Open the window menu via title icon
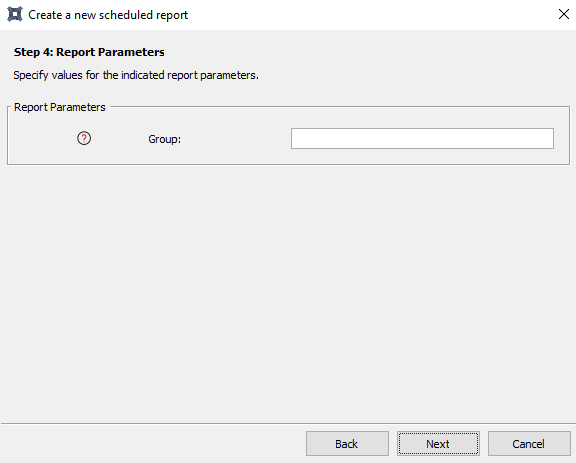The height and width of the screenshot is (463, 576). [15, 14]
